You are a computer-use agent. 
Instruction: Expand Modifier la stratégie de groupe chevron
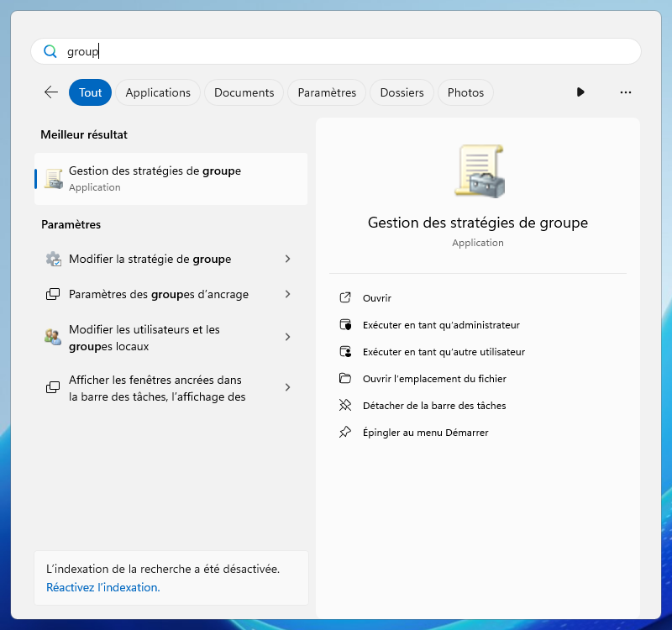pos(287,259)
